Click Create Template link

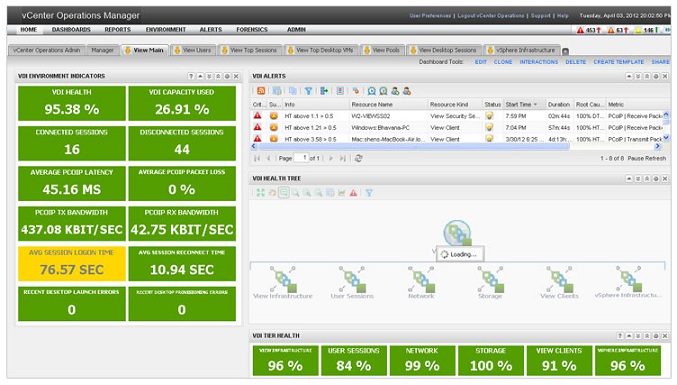(619, 62)
